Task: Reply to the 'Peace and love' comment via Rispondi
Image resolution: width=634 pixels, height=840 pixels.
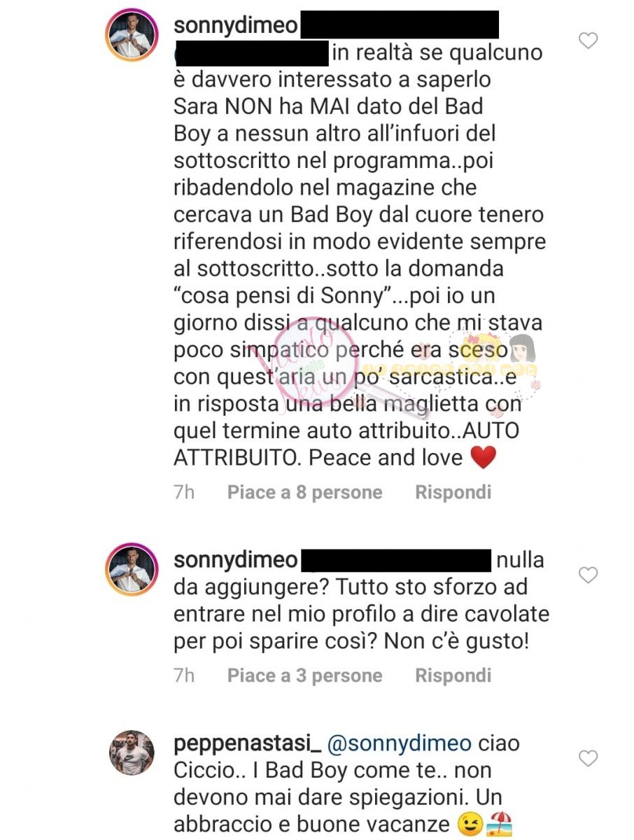Action: tap(453, 493)
